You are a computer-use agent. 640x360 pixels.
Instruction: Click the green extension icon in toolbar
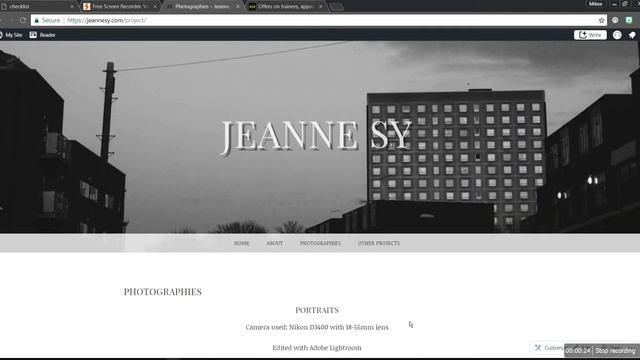629,20
